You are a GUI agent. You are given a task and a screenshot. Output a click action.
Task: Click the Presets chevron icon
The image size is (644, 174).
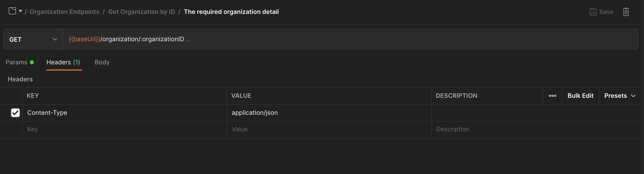[633, 96]
